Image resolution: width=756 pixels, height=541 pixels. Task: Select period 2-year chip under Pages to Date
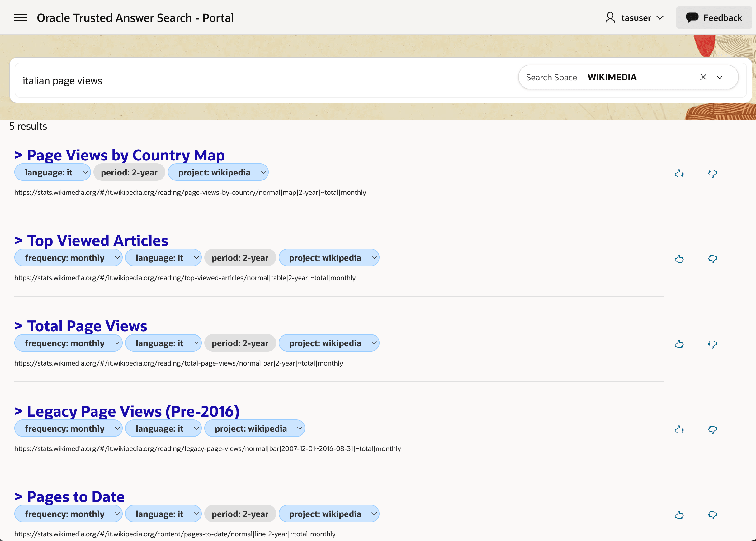pos(240,514)
